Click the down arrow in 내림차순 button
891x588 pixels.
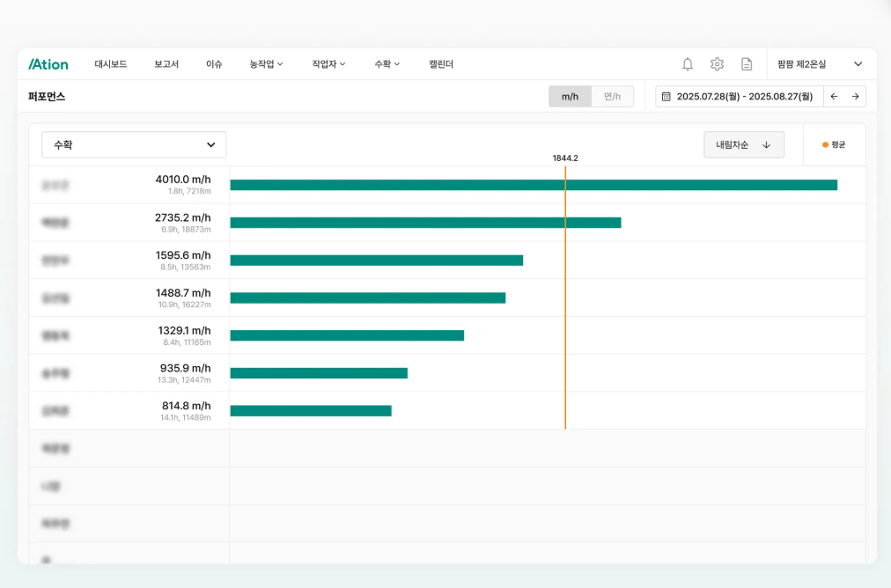pos(766,145)
